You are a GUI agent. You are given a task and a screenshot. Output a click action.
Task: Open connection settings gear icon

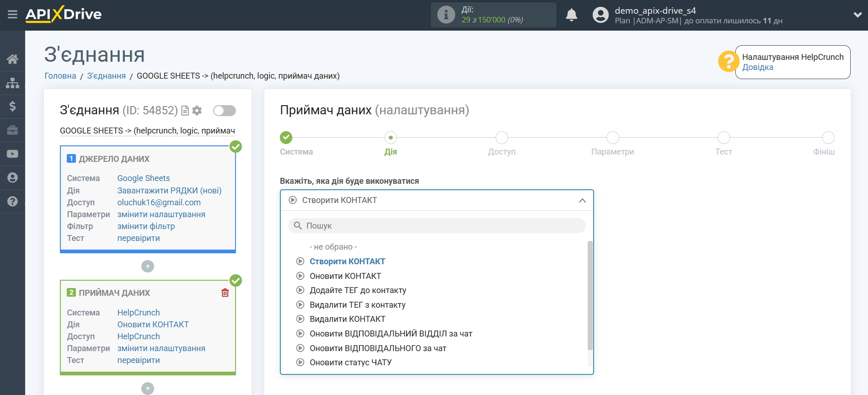click(197, 111)
